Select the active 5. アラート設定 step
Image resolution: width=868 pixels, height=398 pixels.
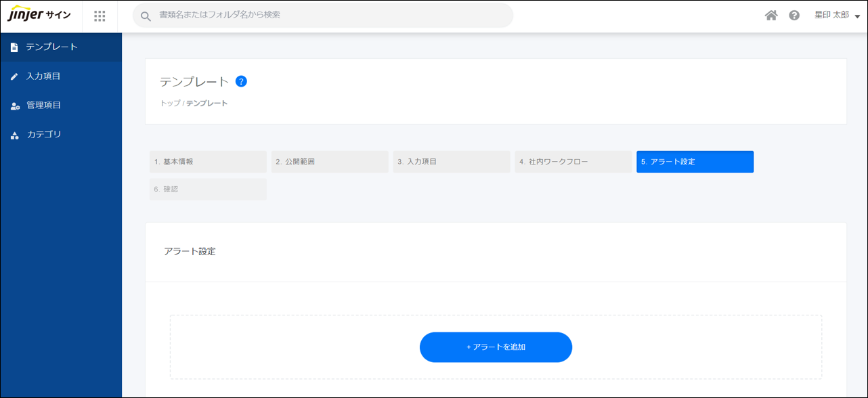tap(695, 162)
